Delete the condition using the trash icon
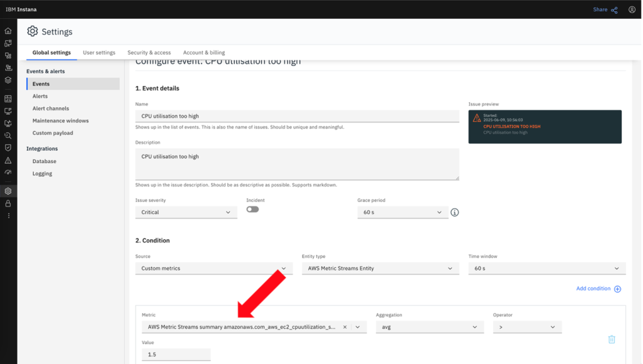Viewport: 643px width, 364px height. tap(612, 339)
